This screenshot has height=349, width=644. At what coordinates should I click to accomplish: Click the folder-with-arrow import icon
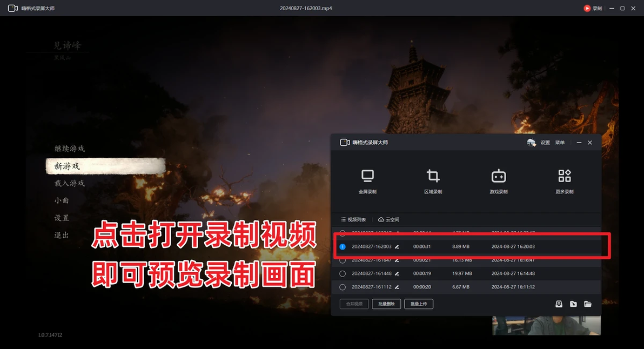click(x=573, y=304)
